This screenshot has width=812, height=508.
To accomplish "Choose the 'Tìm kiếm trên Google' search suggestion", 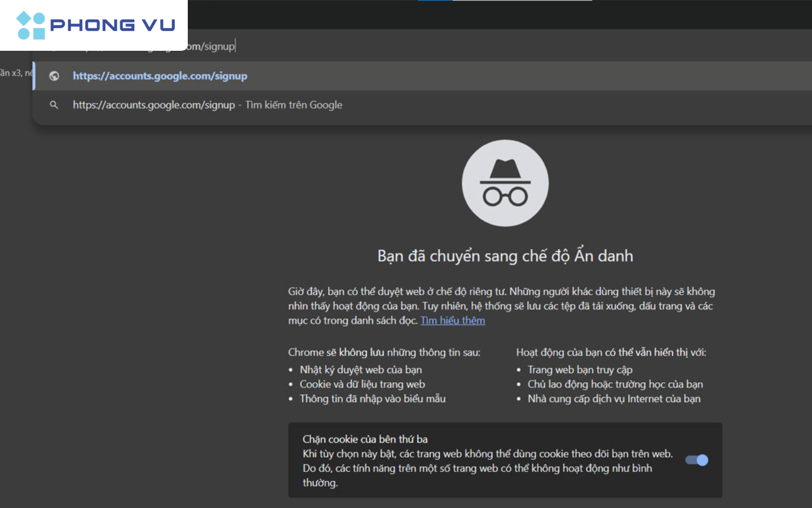I will (x=423, y=105).
